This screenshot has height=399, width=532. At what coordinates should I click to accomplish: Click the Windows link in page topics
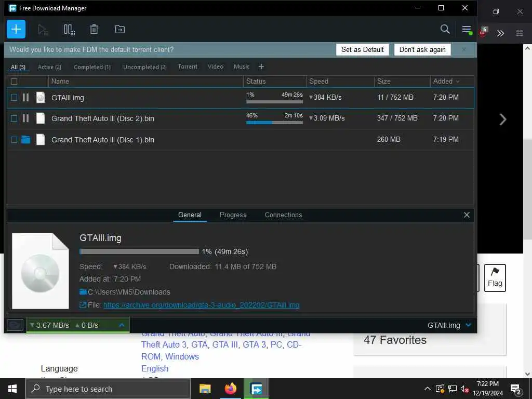[x=182, y=356]
